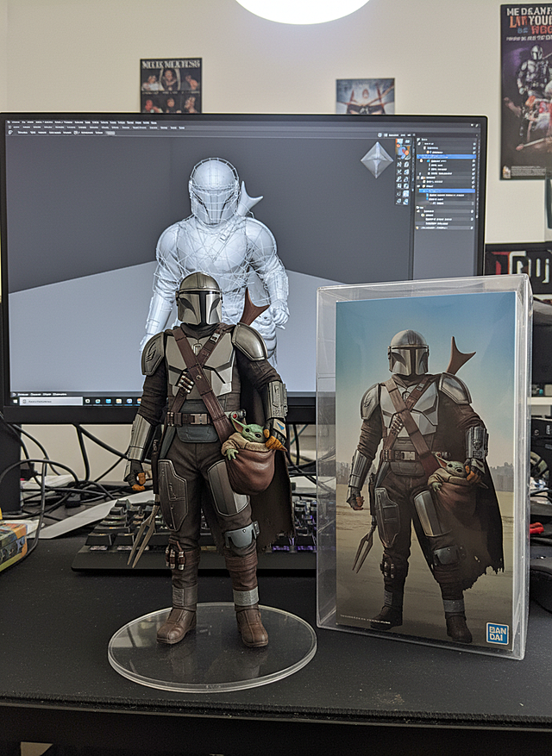Click the taskbar search box on the monitor

point(51,401)
